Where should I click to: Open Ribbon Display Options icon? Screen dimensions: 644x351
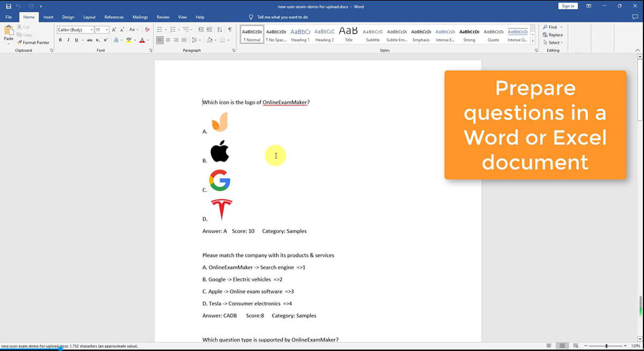click(x=589, y=6)
